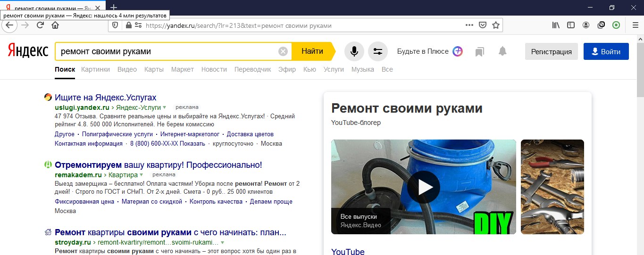Play the blue barrel DIY video
This screenshot has height=255, width=644.
424,187
